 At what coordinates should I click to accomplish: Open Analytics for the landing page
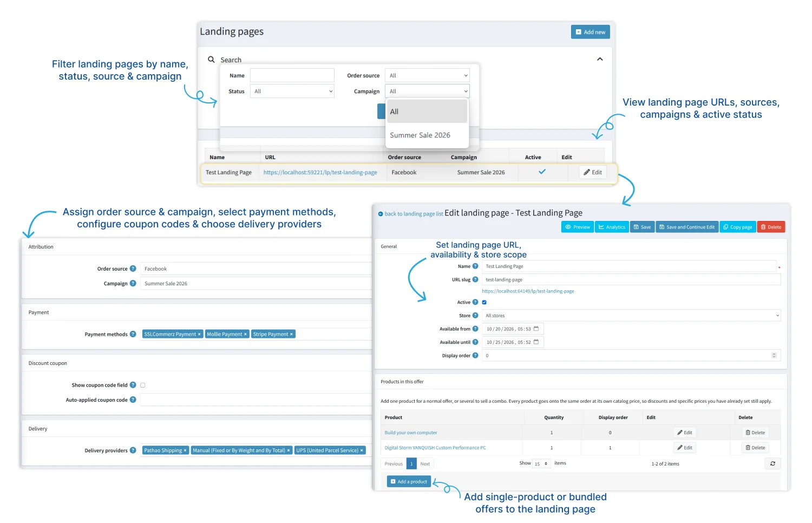click(x=612, y=227)
